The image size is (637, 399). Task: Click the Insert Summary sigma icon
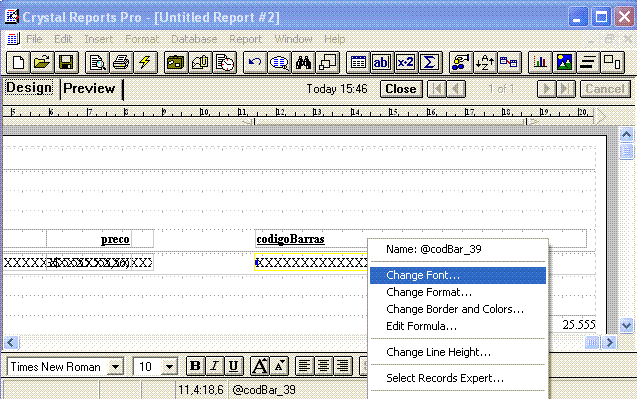[429, 63]
